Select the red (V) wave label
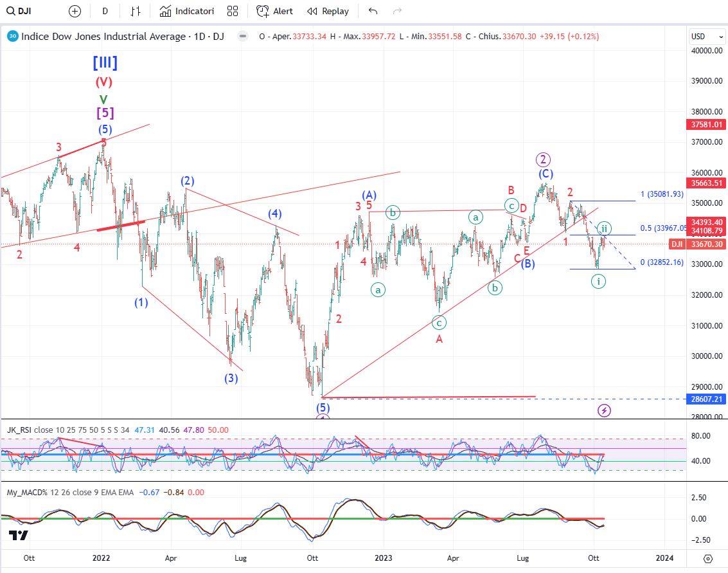 (x=104, y=82)
